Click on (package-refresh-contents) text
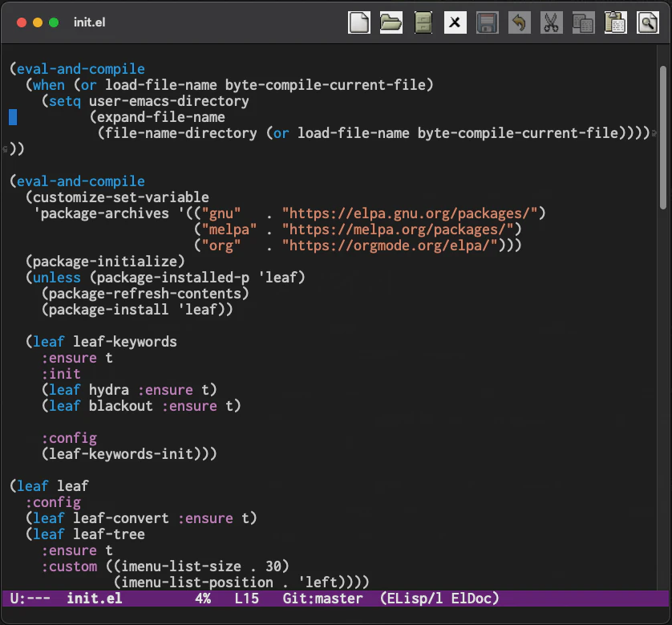This screenshot has height=625, width=672. [x=145, y=294]
